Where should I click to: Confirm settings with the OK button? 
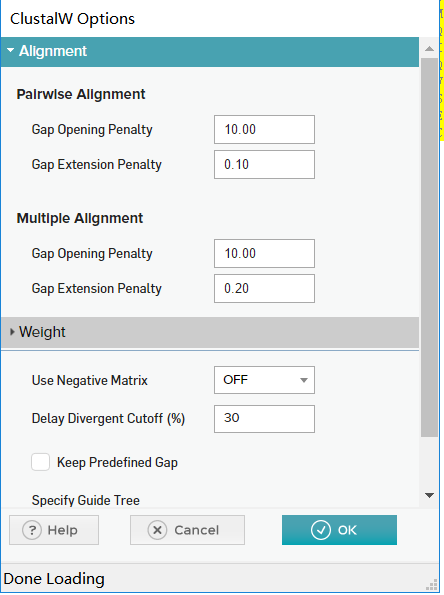(x=339, y=530)
